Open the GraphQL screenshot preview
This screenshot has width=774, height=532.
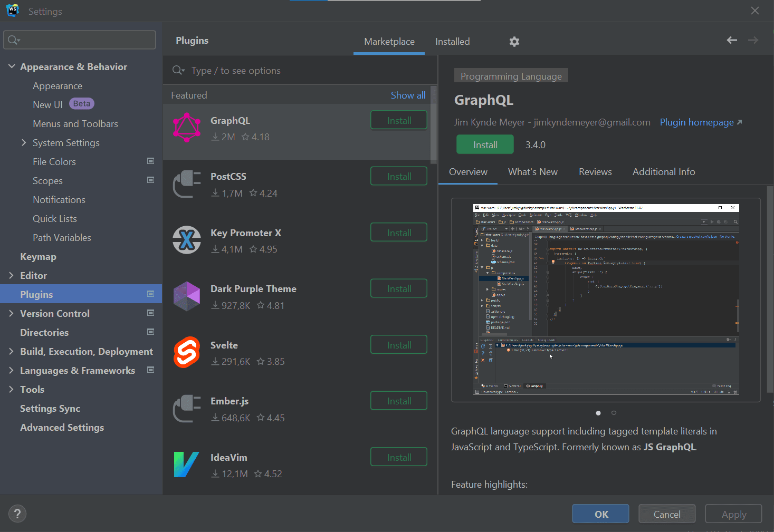[606, 299]
